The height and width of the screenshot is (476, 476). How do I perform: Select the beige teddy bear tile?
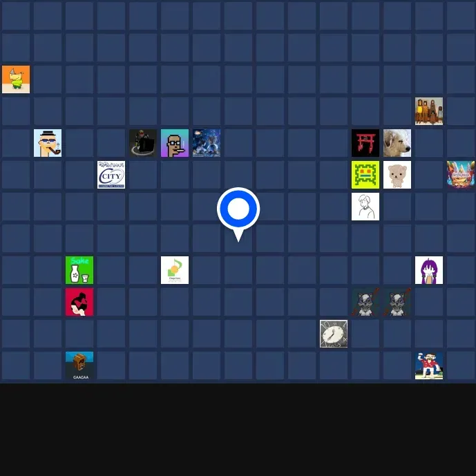tap(397, 175)
